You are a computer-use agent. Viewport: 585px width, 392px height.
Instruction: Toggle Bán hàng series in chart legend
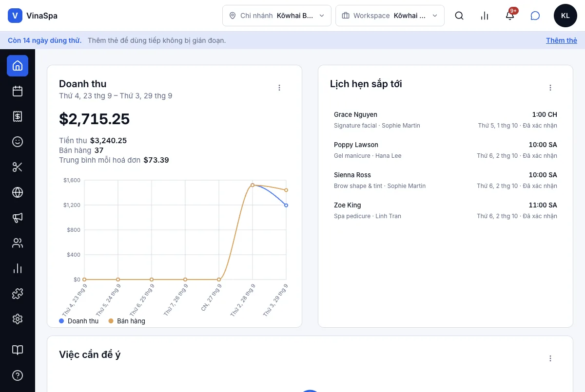point(127,321)
